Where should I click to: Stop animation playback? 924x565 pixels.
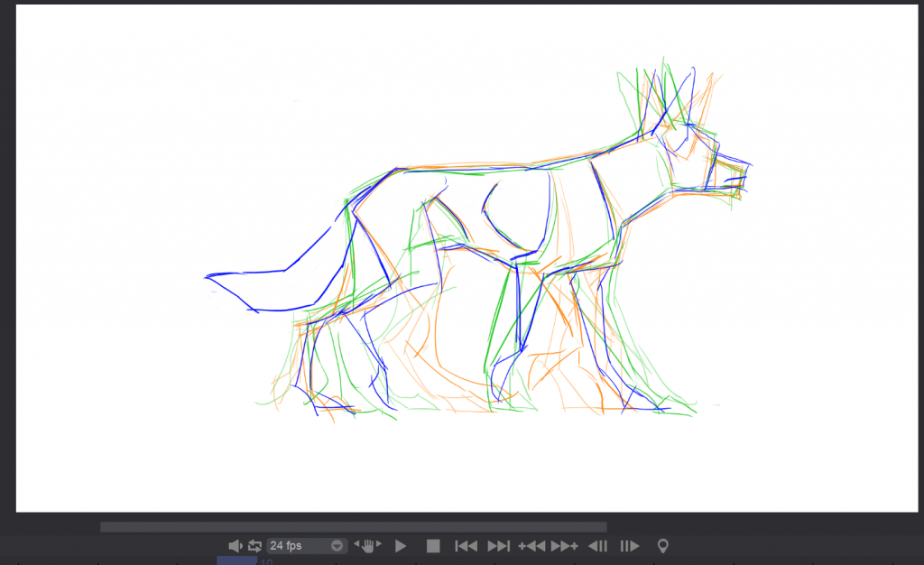(433, 546)
